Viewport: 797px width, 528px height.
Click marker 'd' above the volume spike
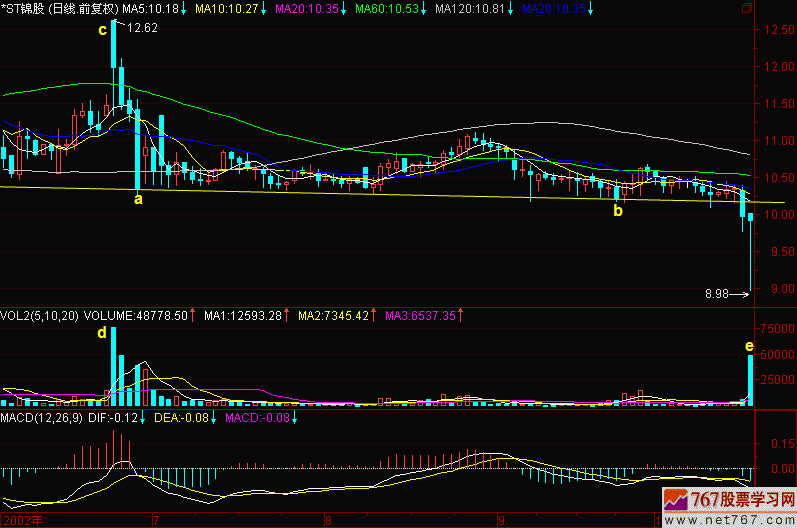tap(101, 332)
